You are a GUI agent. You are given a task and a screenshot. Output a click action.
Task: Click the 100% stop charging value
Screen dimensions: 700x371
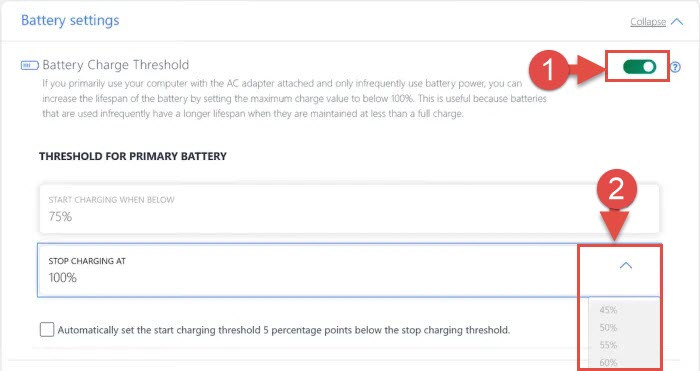(x=62, y=278)
